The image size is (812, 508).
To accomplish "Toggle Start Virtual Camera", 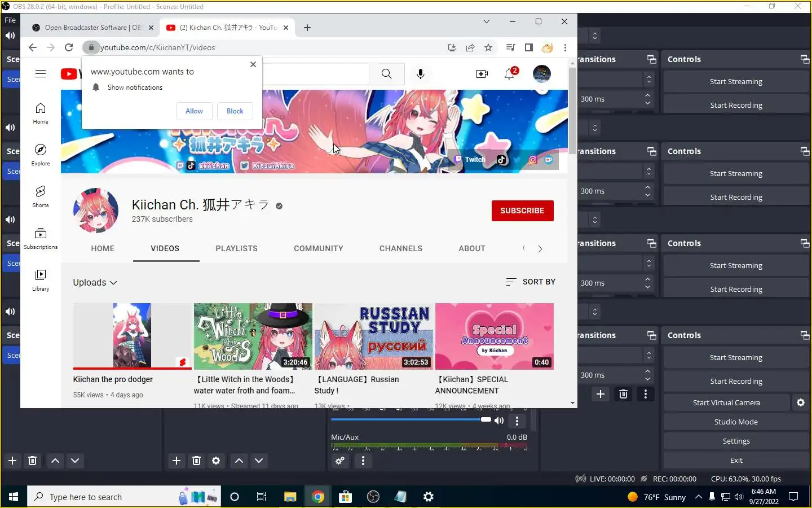I will pos(726,402).
